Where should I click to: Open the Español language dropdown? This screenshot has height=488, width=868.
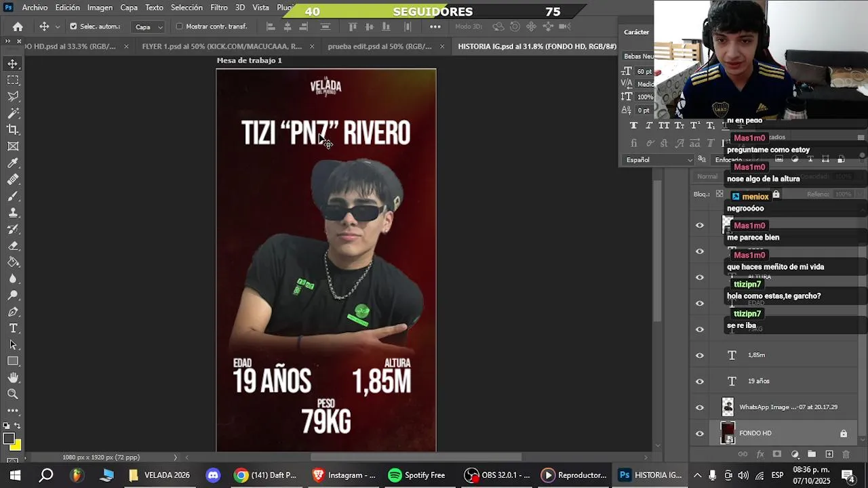[x=658, y=160]
